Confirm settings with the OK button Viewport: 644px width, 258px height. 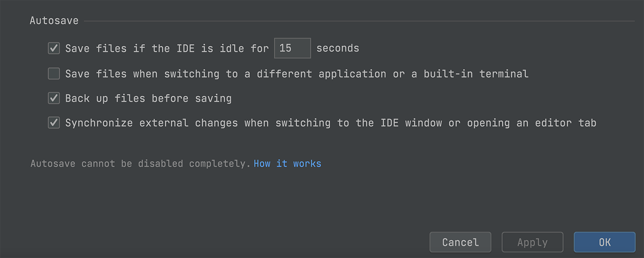coord(605,242)
